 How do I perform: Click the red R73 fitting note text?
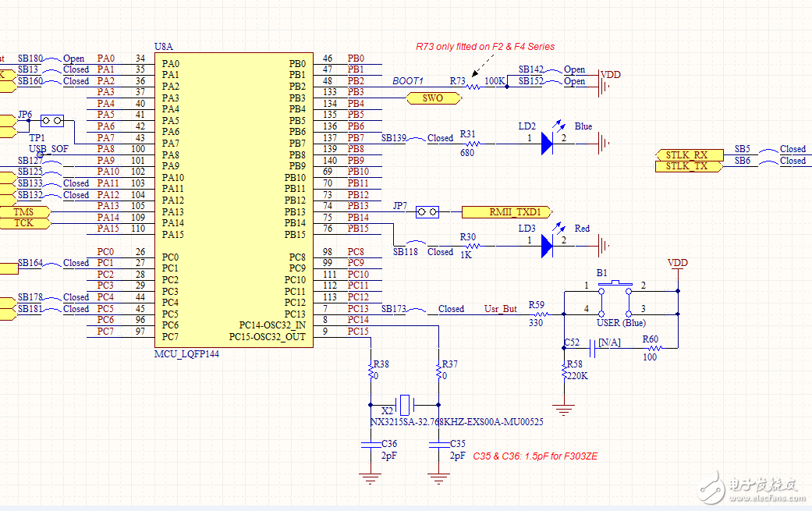[x=484, y=47]
